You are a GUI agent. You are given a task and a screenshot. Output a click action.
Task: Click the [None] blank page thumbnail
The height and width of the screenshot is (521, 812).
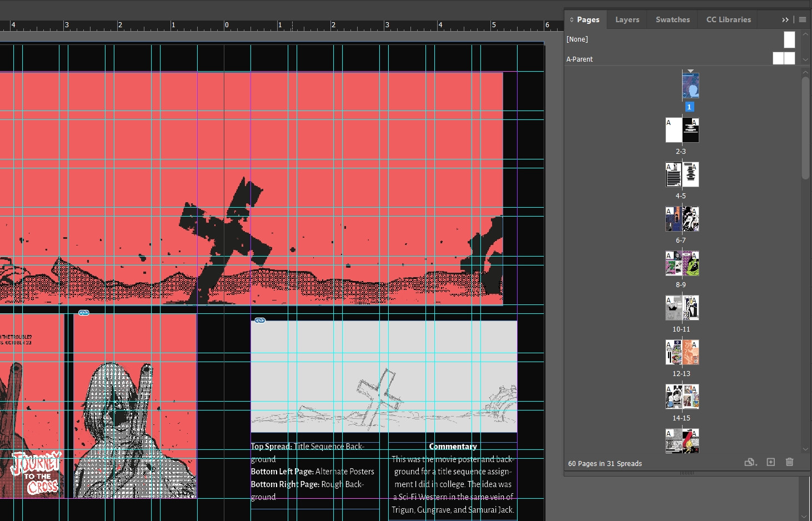tap(789, 39)
